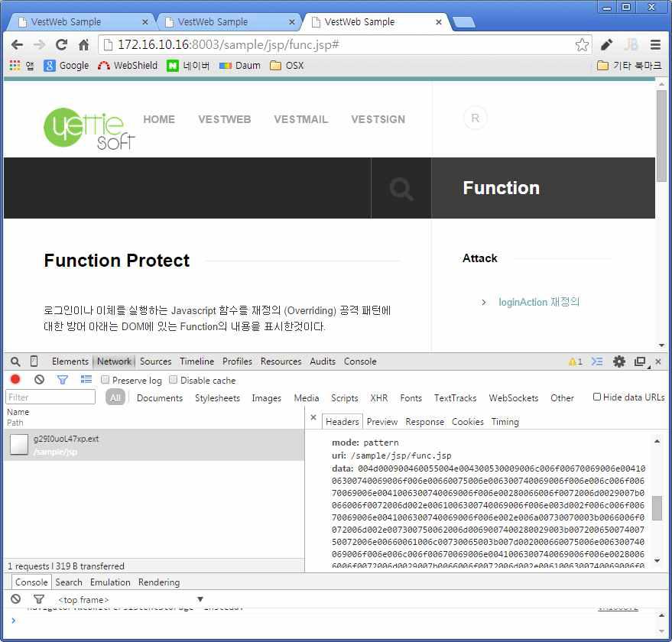Click the VESTMAIL navigation link
Screen dimensions: 672x642
tap(300, 119)
